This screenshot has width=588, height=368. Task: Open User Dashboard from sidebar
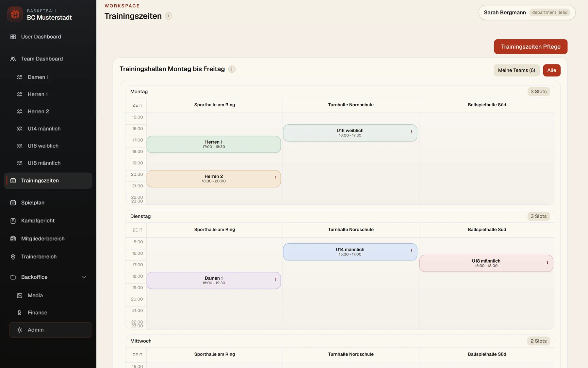click(x=48, y=37)
